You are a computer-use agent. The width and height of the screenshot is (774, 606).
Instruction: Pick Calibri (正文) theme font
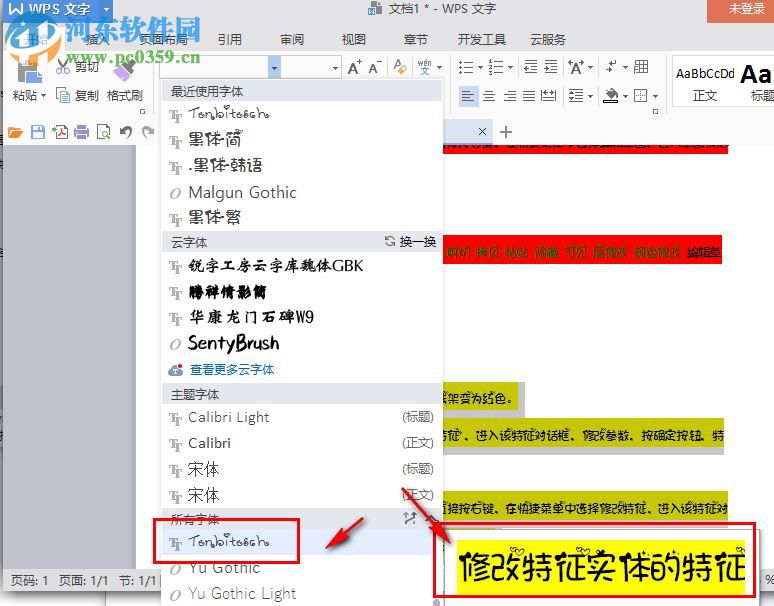pyautogui.click(x=302, y=443)
